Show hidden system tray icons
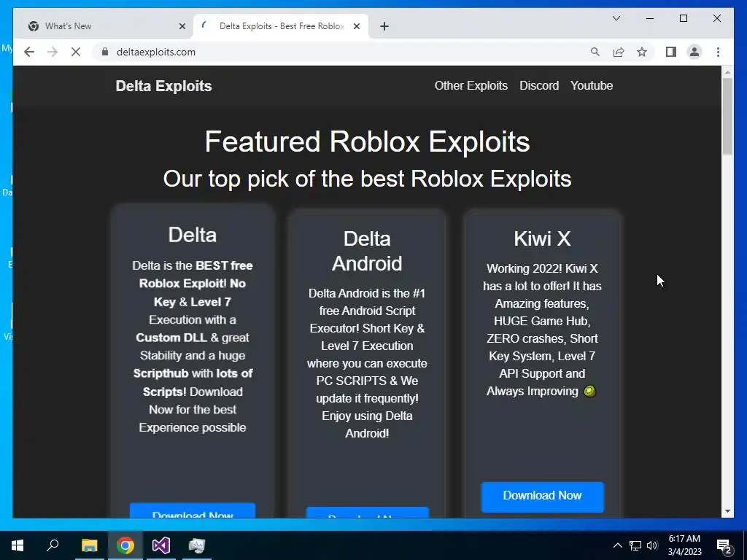Image resolution: width=747 pixels, height=560 pixels. [617, 545]
